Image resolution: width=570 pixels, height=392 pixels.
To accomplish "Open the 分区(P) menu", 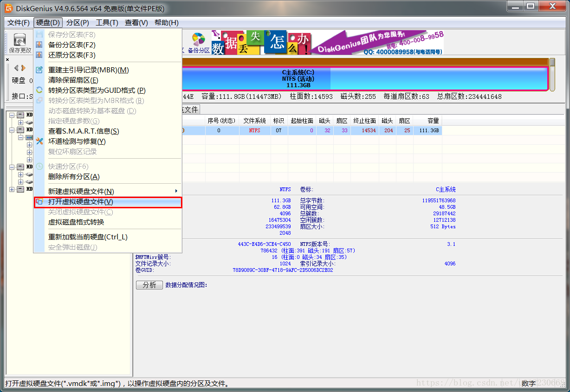I will click(x=78, y=23).
